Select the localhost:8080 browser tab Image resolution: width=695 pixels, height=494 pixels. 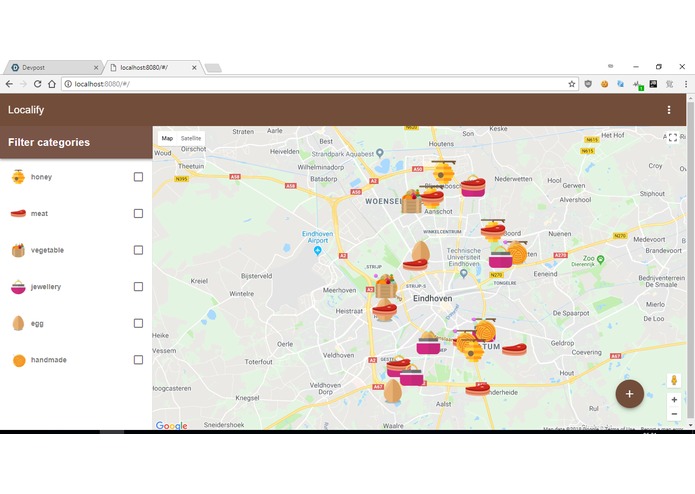click(x=153, y=67)
